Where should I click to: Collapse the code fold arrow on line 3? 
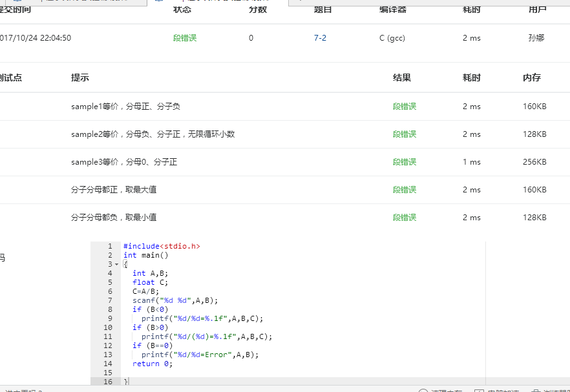117,265
